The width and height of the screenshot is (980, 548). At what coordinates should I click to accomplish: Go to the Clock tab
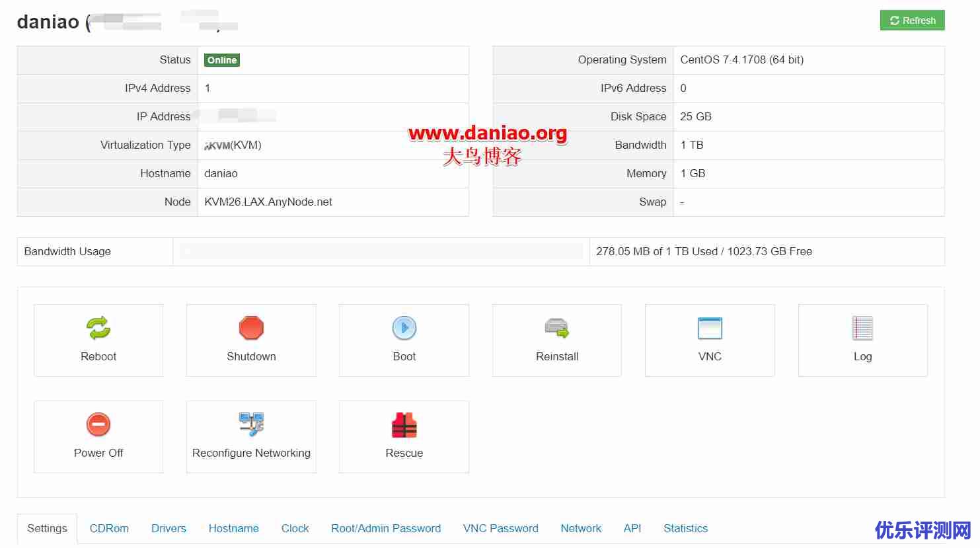[295, 528]
